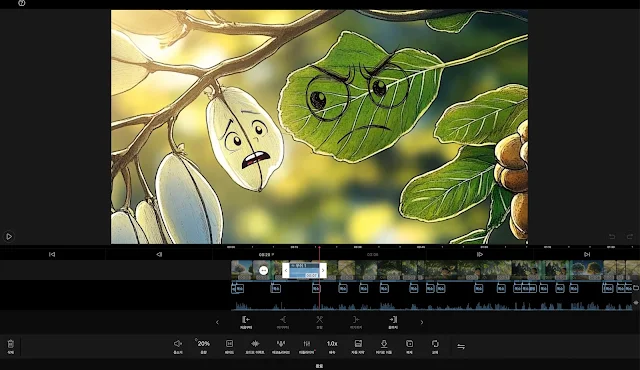This screenshot has width=640, height=370.
Task: Trim start to the playhead position
Action: tap(282, 322)
